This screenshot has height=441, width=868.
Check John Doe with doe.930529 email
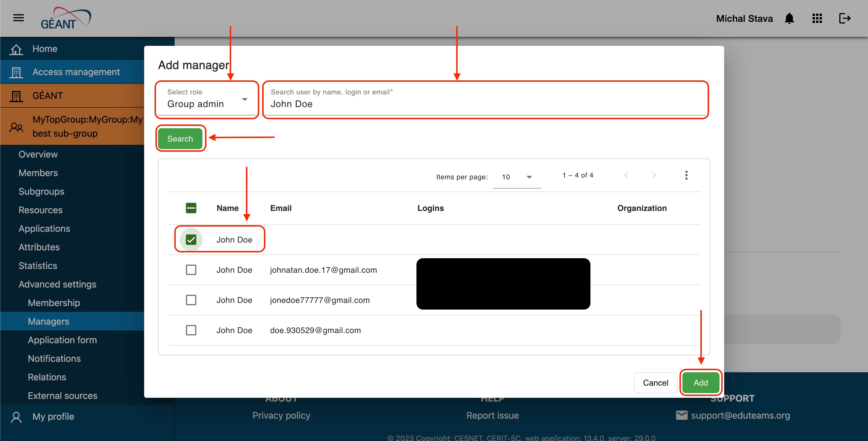191,330
